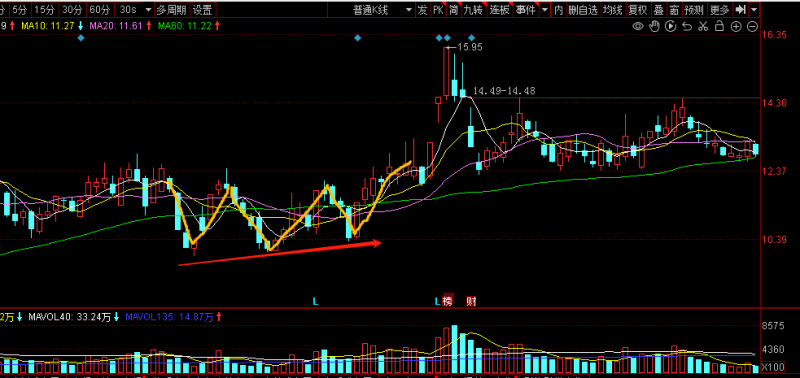This screenshot has height=378, width=800.
Task: Switch to the 15分 period tab
Action: click(x=46, y=9)
